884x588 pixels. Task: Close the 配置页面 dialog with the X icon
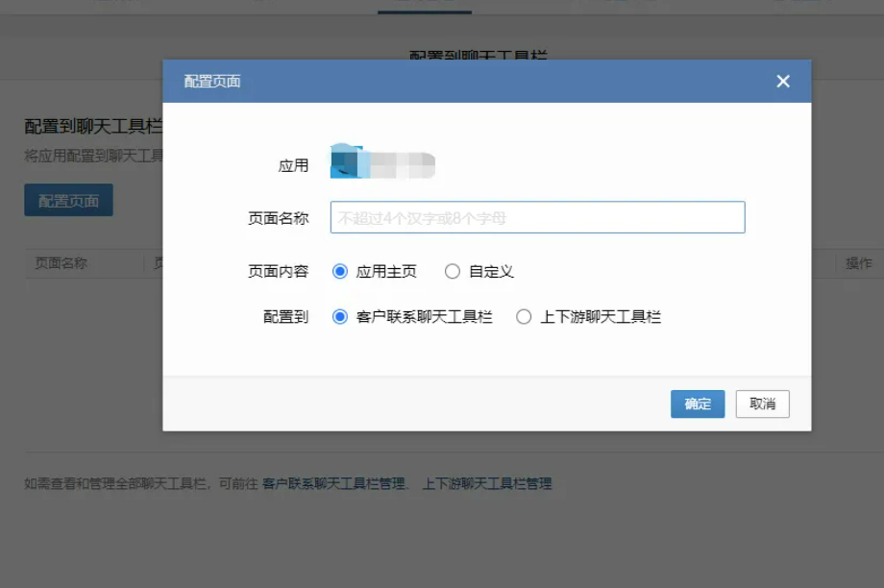click(x=782, y=81)
